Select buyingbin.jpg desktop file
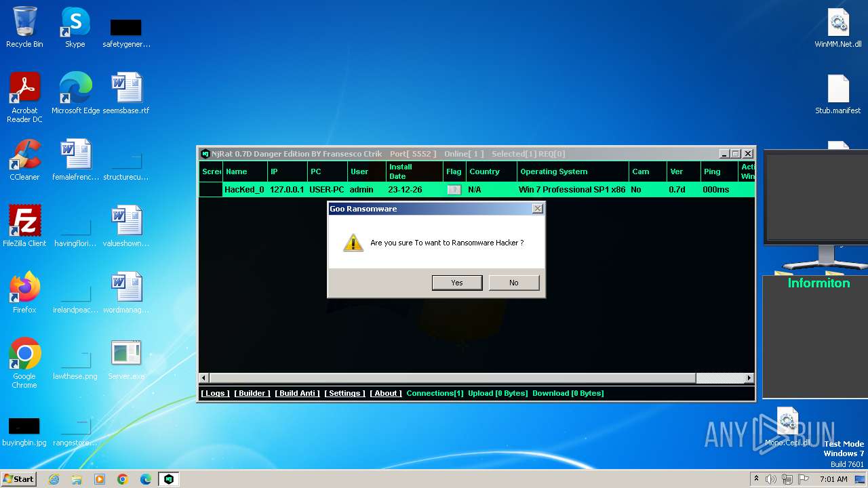Screen dimensions: 868x488 [24, 431]
